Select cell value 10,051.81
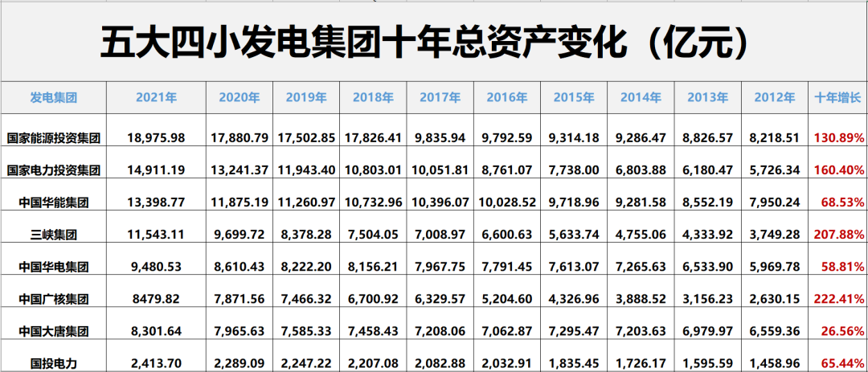This screenshot has height=372, width=868. (x=440, y=170)
